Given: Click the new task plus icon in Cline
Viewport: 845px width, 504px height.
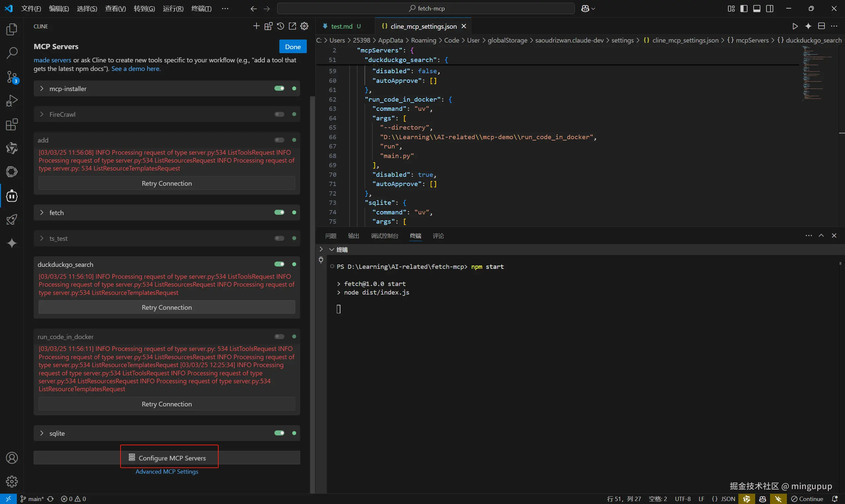Looking at the screenshot, I should click(256, 26).
